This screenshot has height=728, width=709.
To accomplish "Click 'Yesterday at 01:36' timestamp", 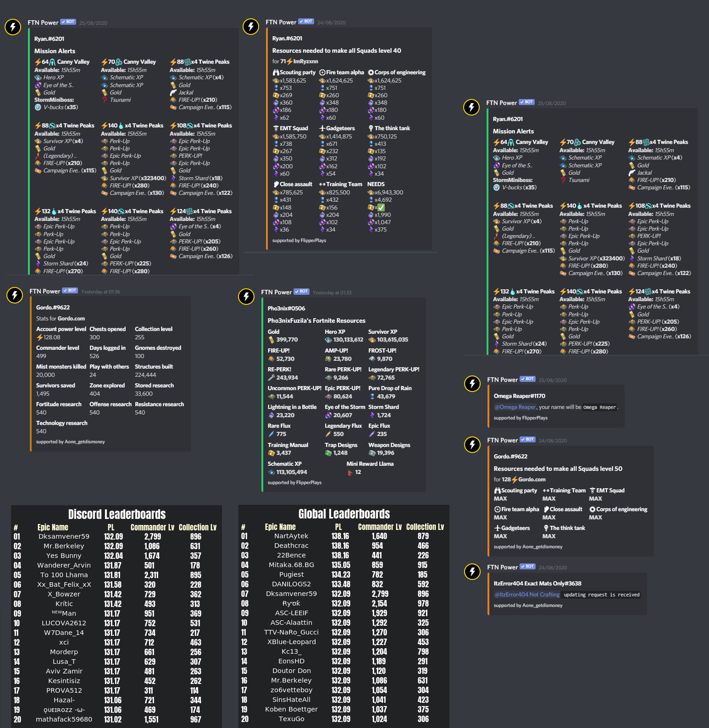I will click(x=100, y=292).
